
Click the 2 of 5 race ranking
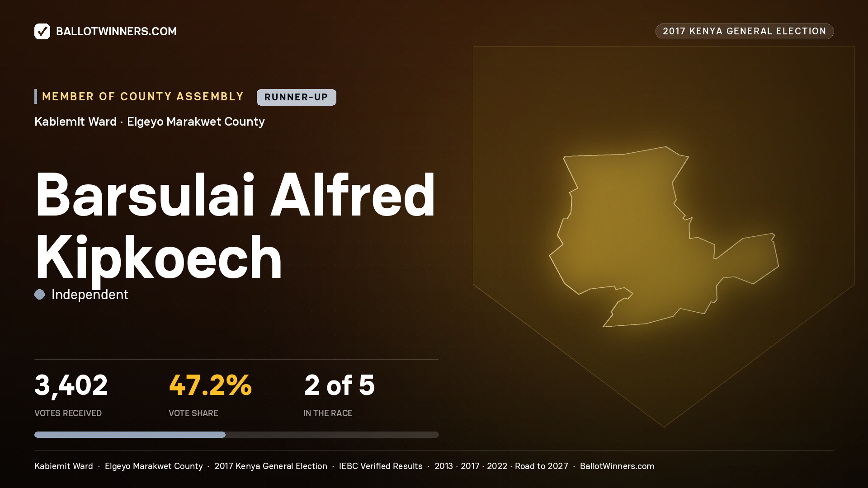point(340,385)
